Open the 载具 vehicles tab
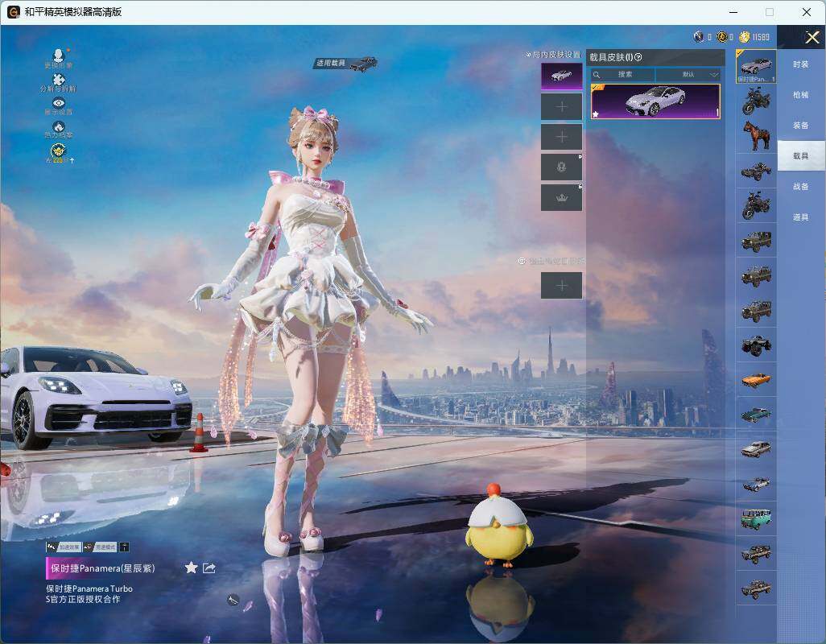This screenshot has height=644, width=826. click(801, 156)
